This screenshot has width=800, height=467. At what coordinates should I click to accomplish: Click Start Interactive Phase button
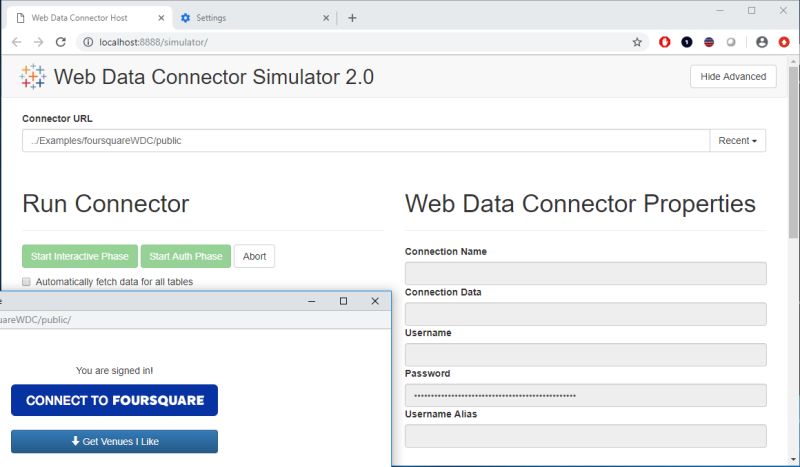click(x=80, y=256)
